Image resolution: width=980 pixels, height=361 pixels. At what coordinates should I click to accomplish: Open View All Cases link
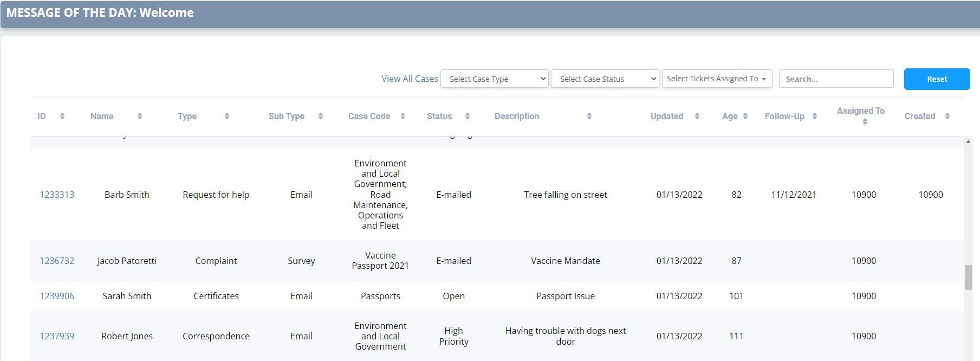pyautogui.click(x=410, y=79)
